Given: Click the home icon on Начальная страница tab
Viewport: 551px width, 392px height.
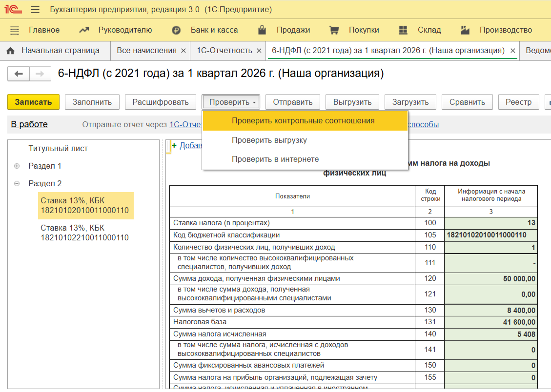Looking at the screenshot, I should (x=10, y=51).
